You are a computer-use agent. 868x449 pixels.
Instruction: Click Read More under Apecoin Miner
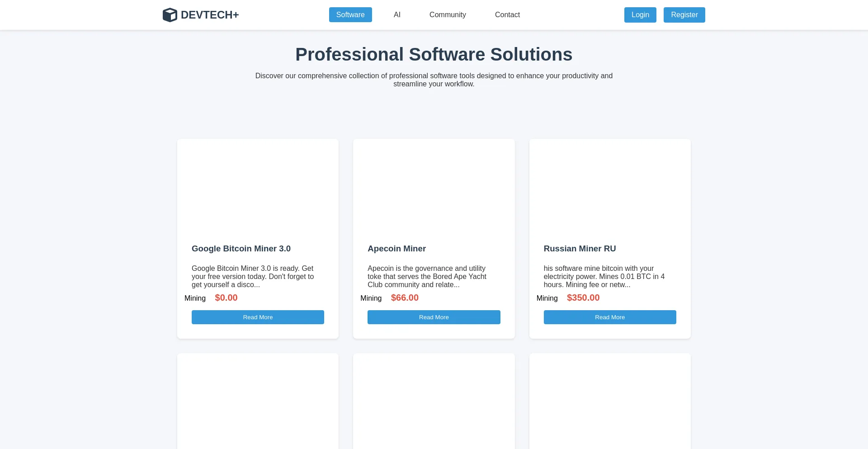(x=434, y=317)
